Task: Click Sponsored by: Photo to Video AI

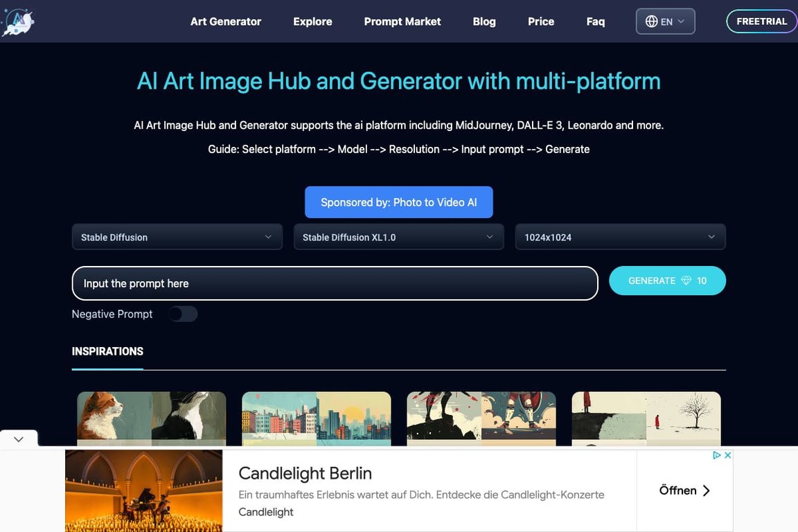Action: (398, 202)
